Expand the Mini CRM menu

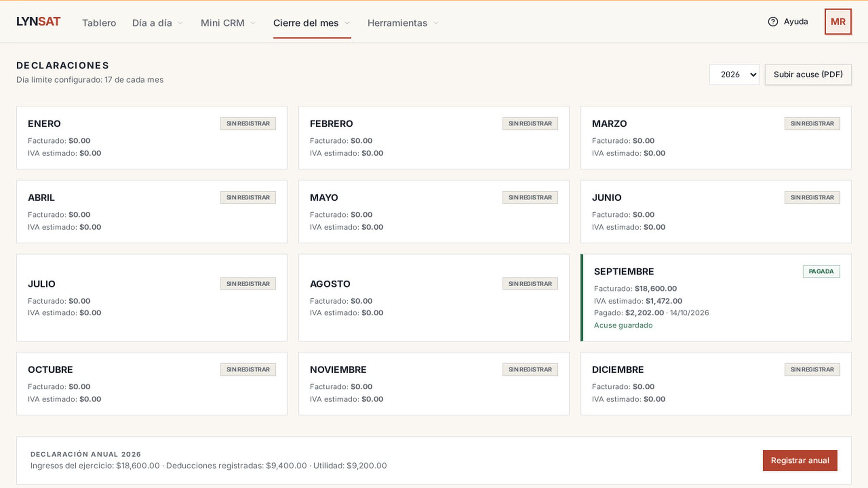point(228,23)
